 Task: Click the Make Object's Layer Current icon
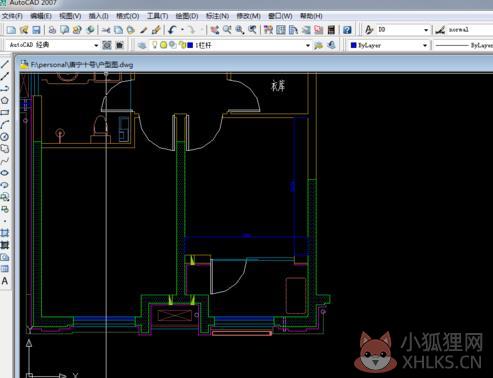pos(319,45)
